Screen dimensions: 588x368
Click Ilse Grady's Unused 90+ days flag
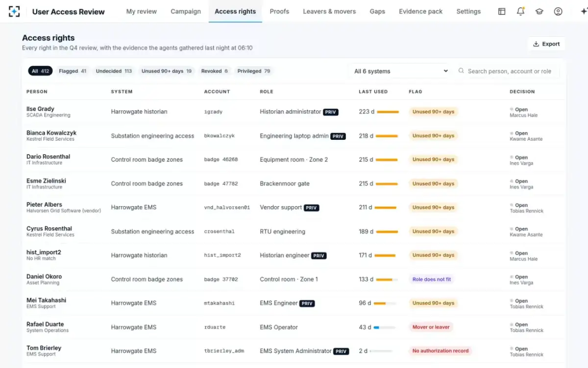433,112
